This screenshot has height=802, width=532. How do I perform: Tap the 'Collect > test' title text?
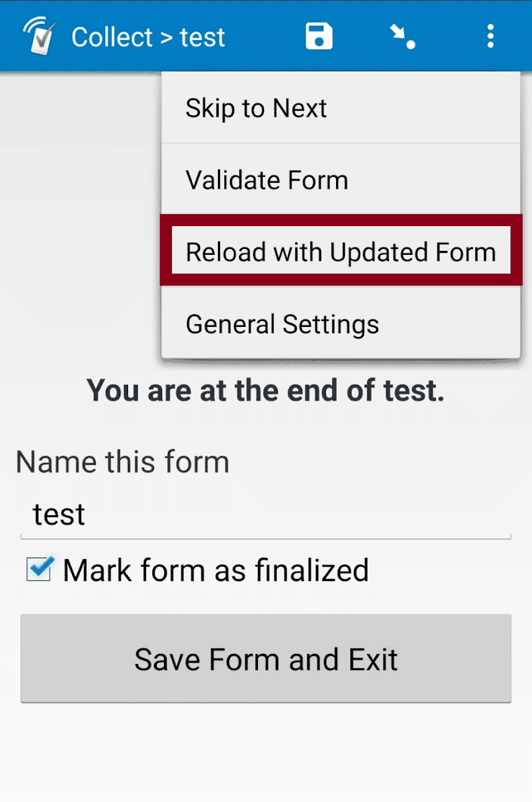[x=148, y=37]
